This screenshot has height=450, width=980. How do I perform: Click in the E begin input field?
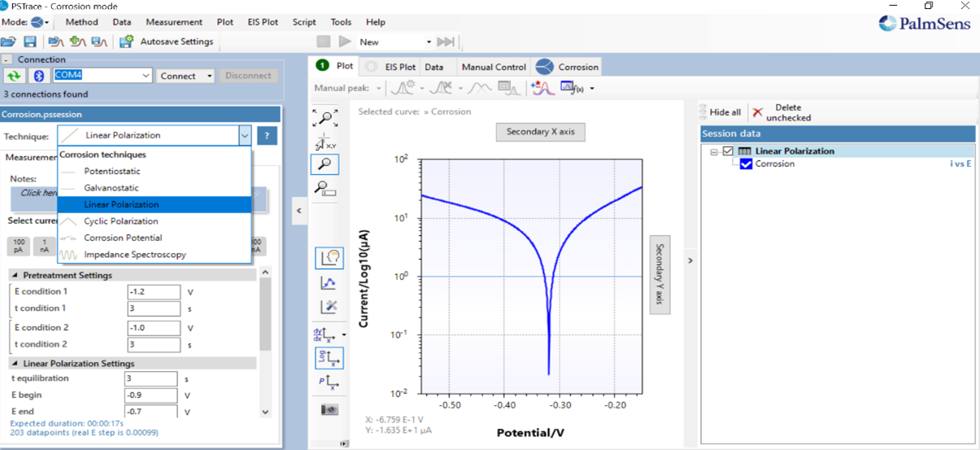point(150,395)
